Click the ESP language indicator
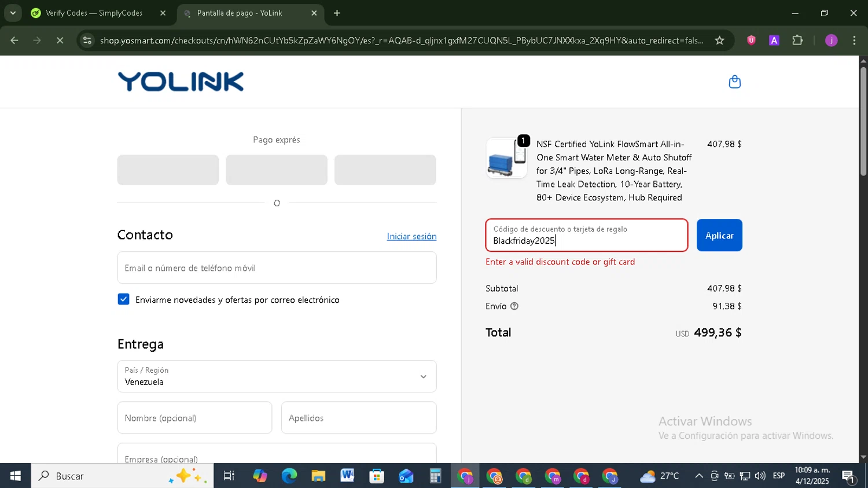 coord(779,476)
